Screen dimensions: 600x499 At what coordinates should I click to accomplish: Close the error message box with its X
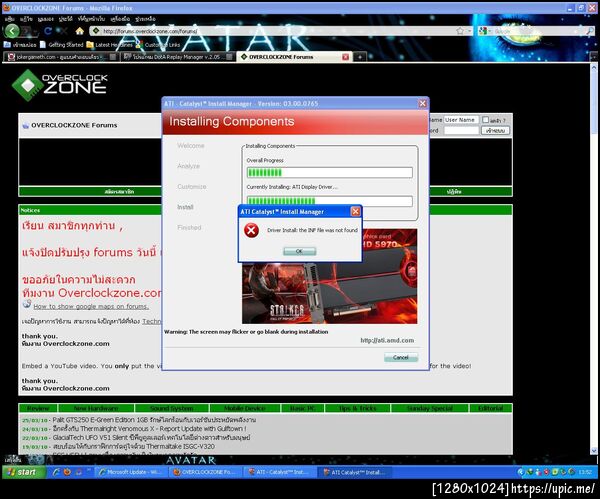355,212
